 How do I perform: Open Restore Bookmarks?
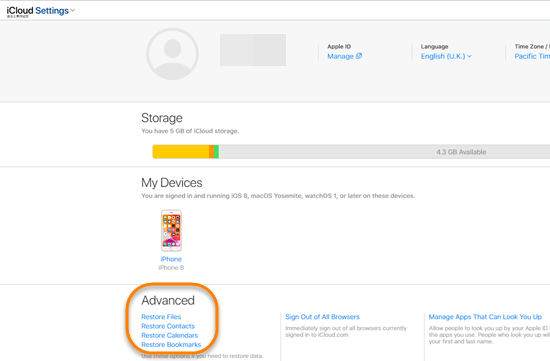(x=171, y=345)
